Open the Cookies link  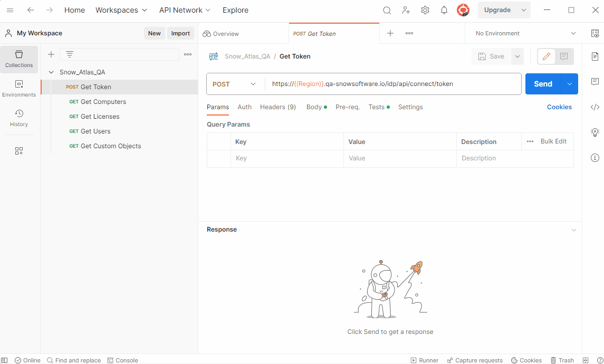tap(559, 107)
